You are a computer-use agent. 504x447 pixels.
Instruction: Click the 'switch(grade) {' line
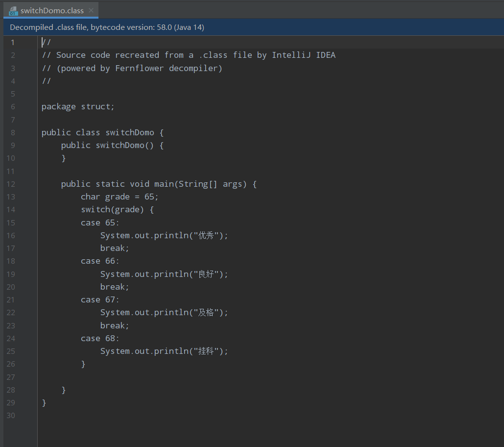click(118, 210)
